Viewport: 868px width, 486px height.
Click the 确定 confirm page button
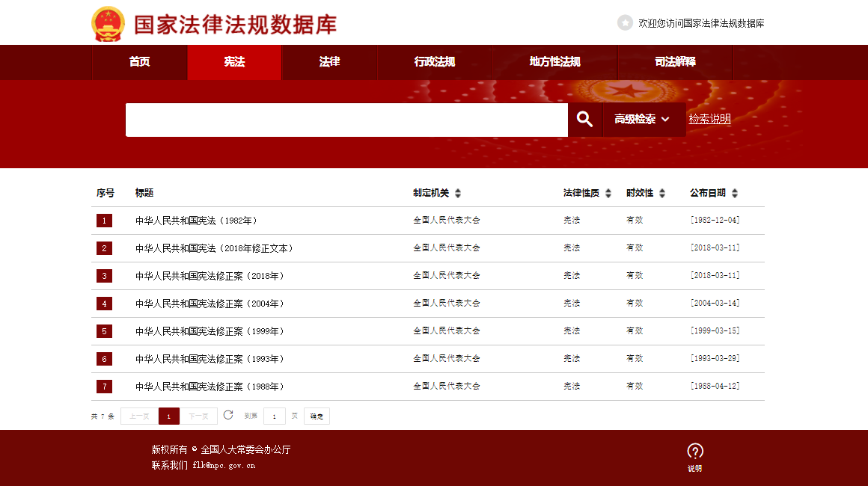click(317, 416)
